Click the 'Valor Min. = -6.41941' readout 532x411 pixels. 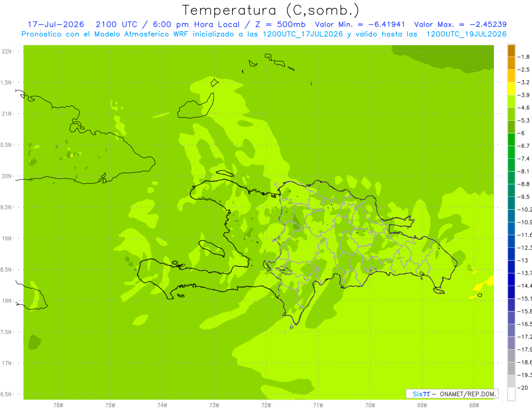[x=361, y=24]
